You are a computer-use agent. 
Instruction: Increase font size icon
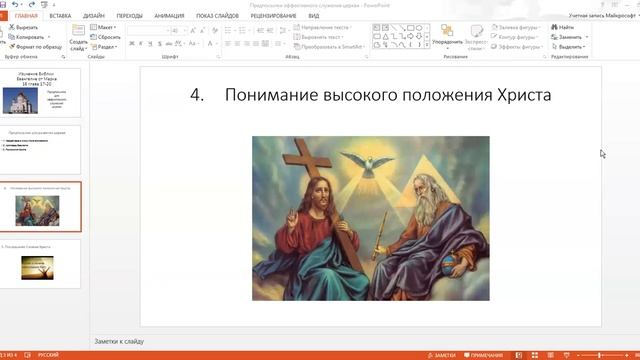pyautogui.click(x=193, y=31)
